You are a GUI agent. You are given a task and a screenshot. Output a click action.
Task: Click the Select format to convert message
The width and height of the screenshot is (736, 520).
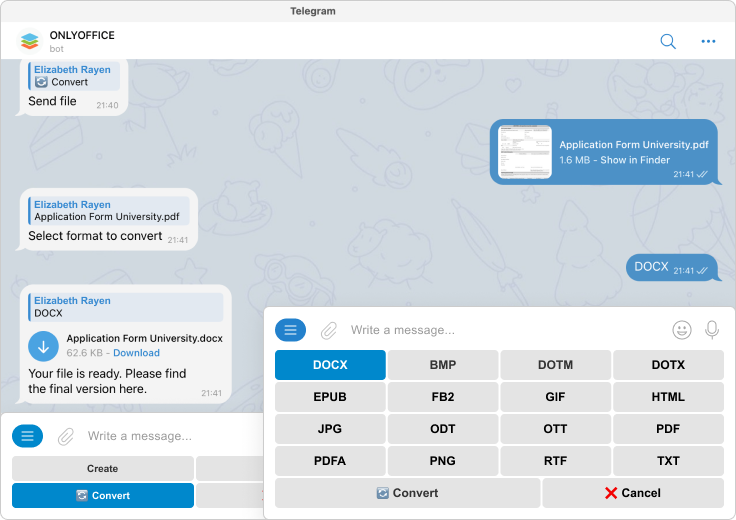[95, 236]
